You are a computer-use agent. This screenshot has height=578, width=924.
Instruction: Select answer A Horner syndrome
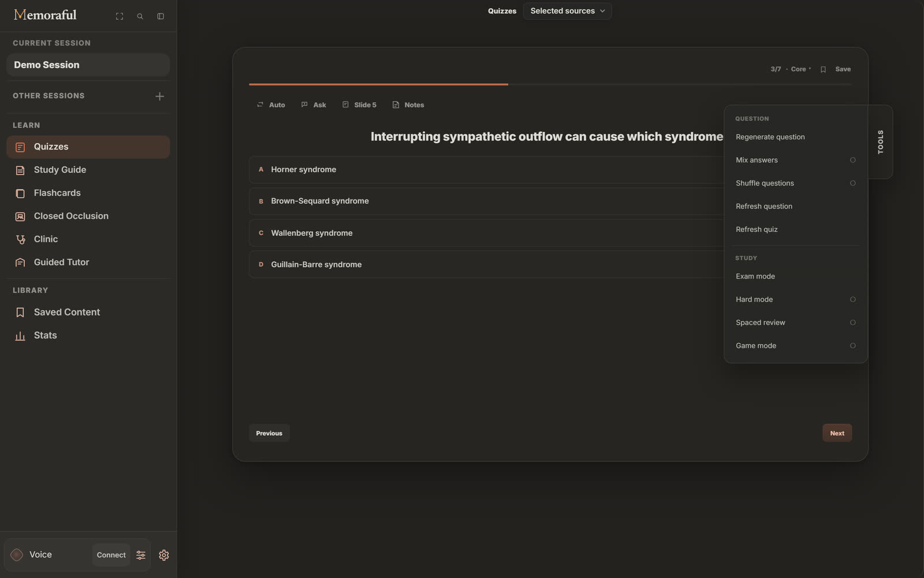coord(486,169)
